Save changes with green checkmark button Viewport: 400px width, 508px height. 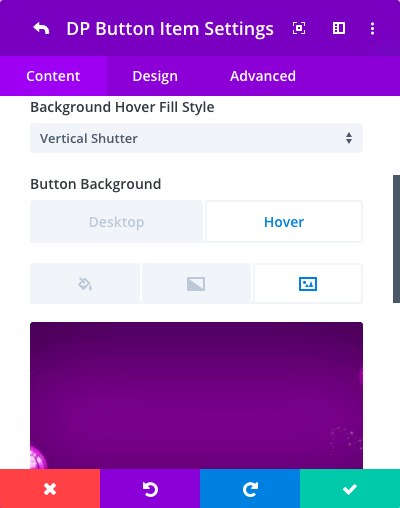350,489
